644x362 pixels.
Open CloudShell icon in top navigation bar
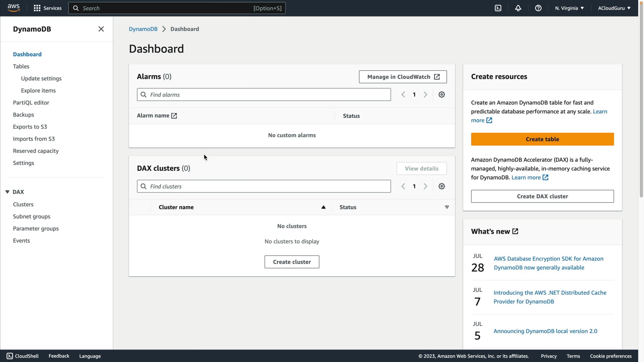pyautogui.click(x=498, y=8)
